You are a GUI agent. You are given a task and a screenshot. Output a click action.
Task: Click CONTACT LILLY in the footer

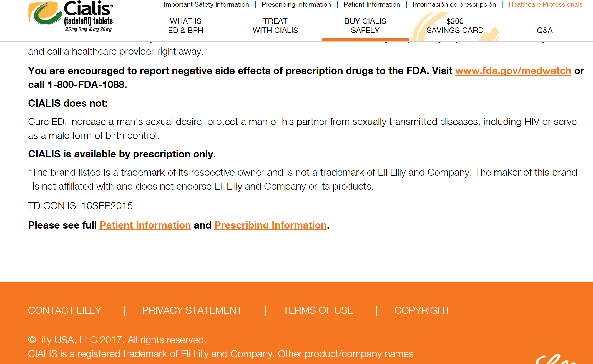coord(65,310)
